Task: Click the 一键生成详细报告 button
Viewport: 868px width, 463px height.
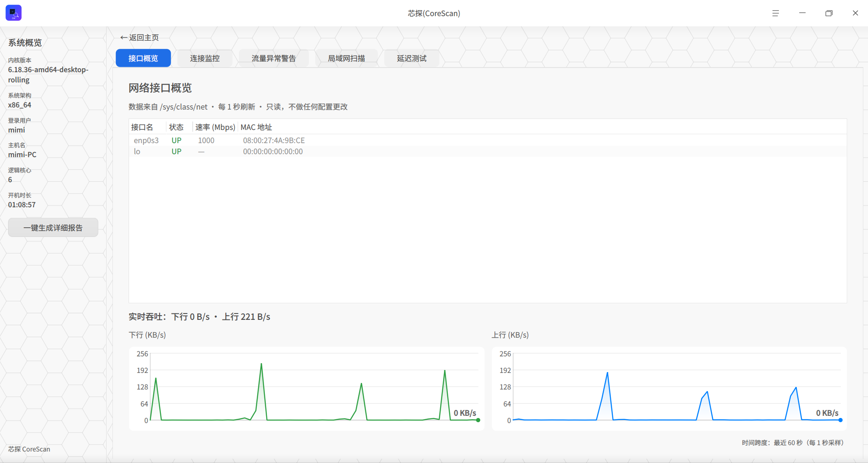Action: (x=53, y=228)
